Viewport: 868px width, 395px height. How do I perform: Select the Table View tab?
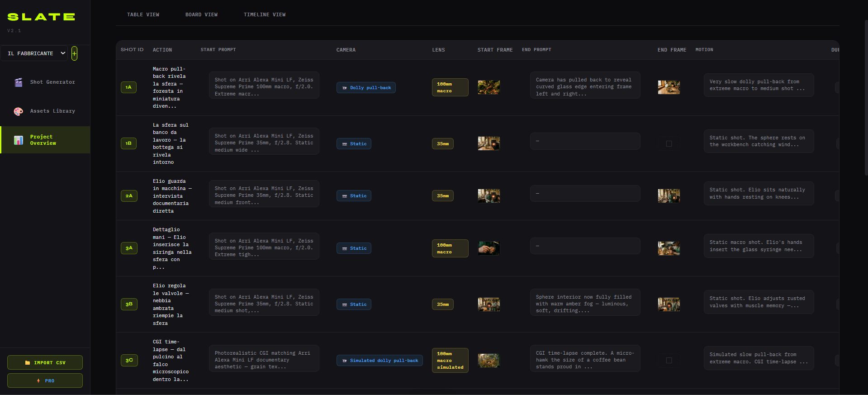[x=143, y=15]
